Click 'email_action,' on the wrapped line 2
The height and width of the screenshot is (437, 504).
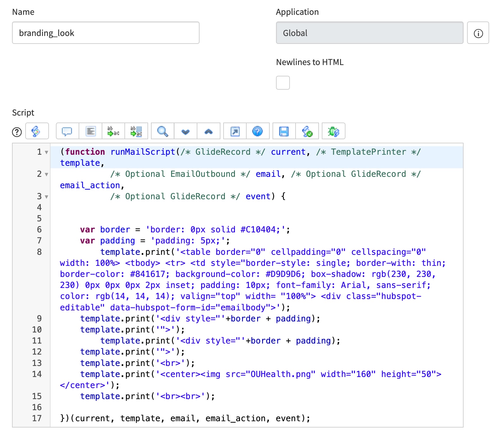point(92,185)
